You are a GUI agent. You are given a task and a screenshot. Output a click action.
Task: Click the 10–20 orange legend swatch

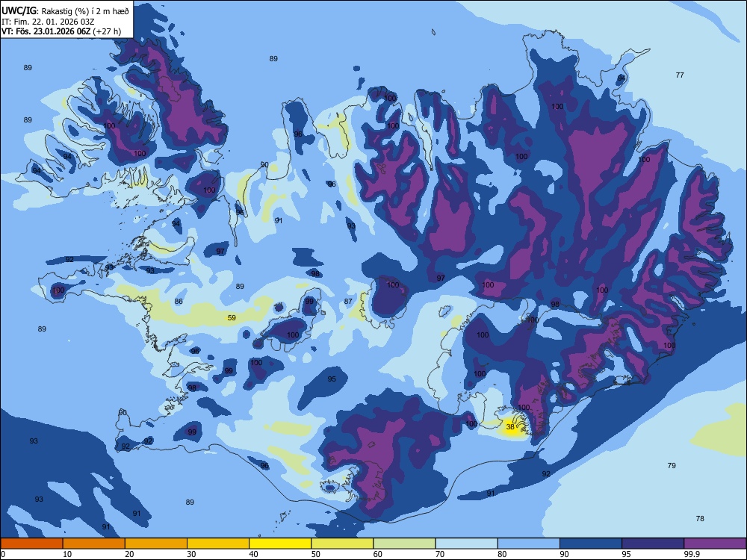click(x=94, y=544)
